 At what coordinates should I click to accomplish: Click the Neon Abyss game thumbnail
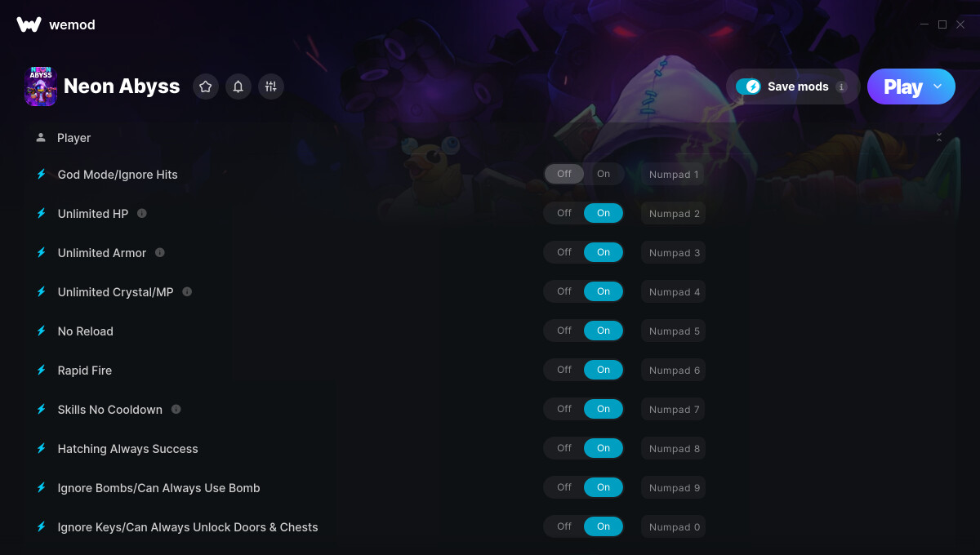pyautogui.click(x=41, y=87)
